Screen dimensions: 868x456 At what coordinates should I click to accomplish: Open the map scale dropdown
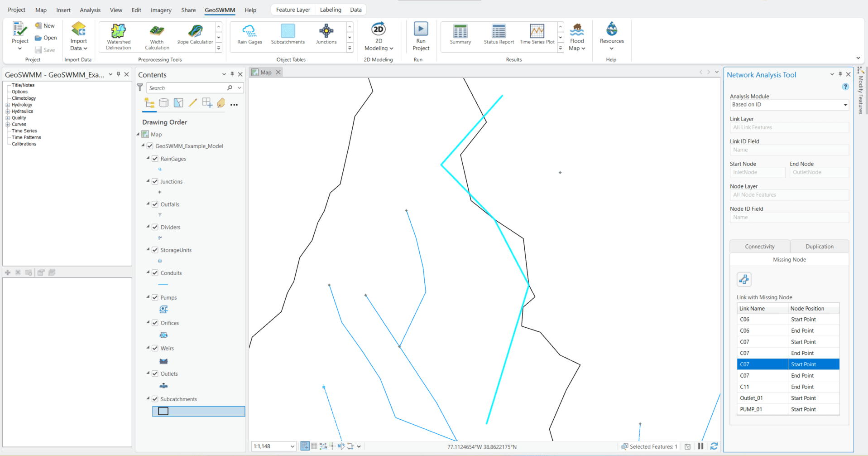click(x=292, y=446)
